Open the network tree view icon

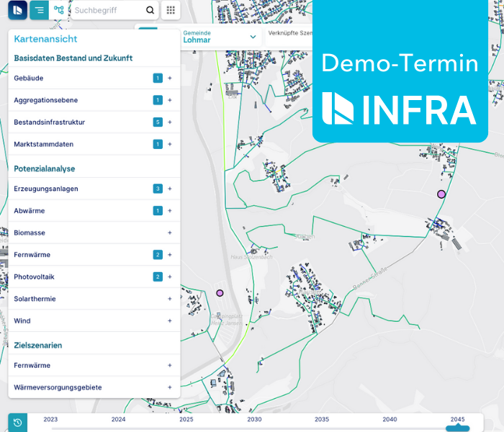pyautogui.click(x=58, y=10)
